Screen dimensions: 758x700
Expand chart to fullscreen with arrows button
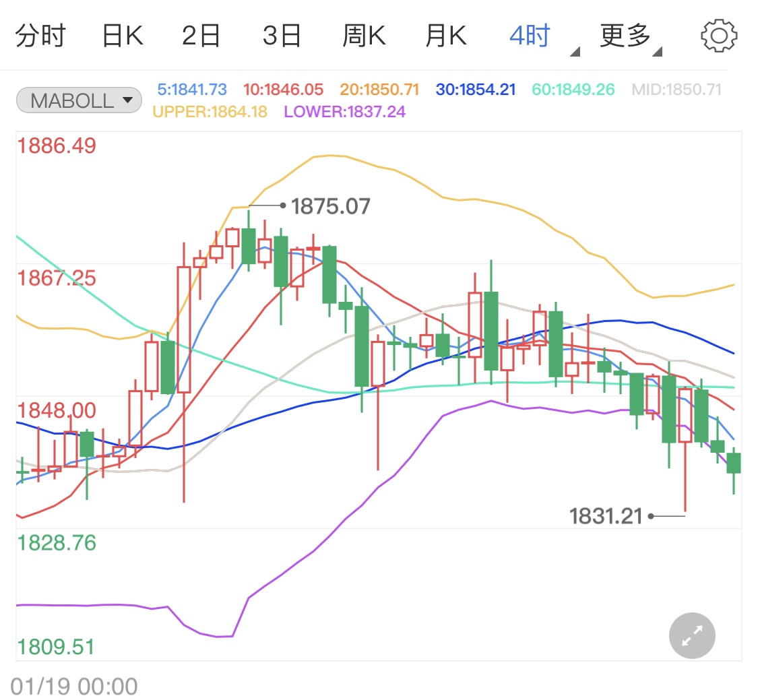692,635
